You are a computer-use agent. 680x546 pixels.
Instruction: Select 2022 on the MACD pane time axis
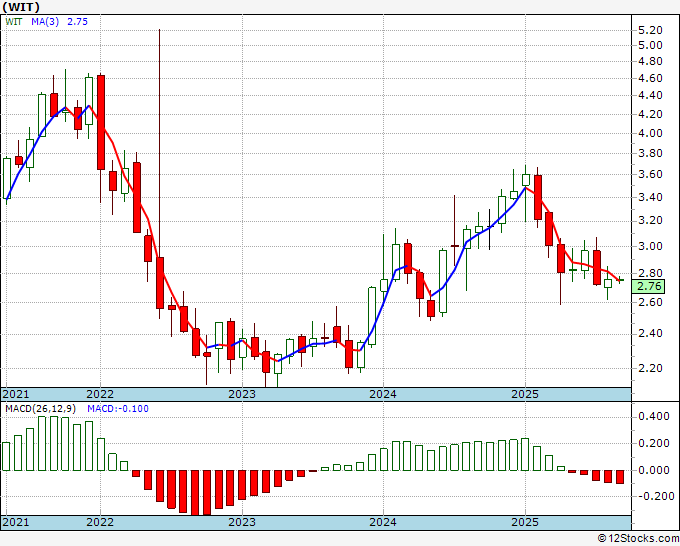tap(100, 522)
